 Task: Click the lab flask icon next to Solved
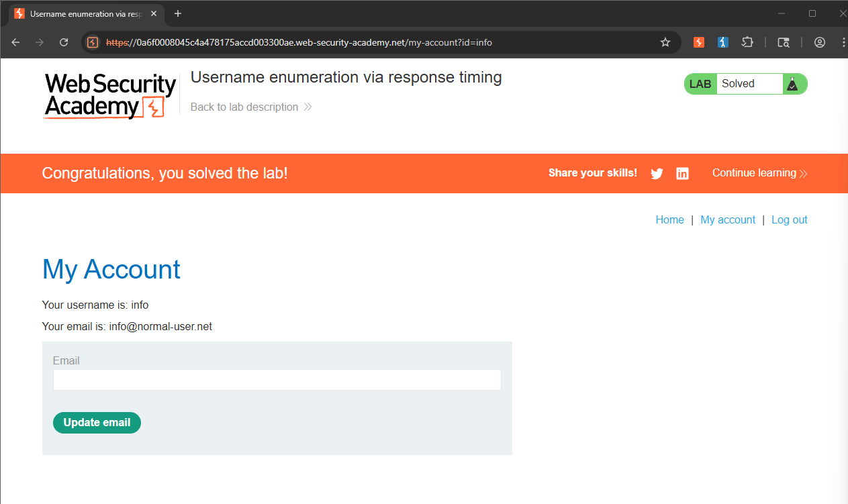click(792, 84)
